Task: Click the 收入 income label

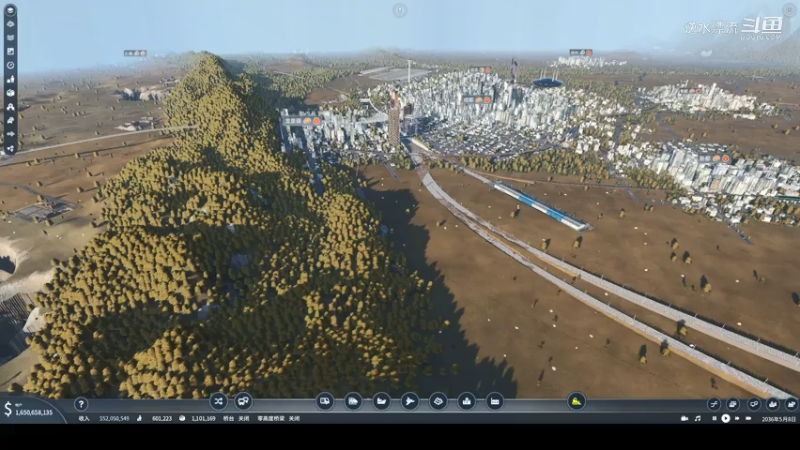Action: 84,418
